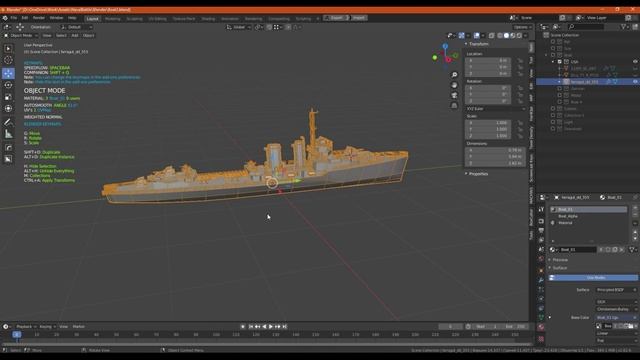The height and width of the screenshot is (360, 640).
Task: Click the zoom magnifier viewport gizmo
Action: pyautogui.click(x=454, y=75)
